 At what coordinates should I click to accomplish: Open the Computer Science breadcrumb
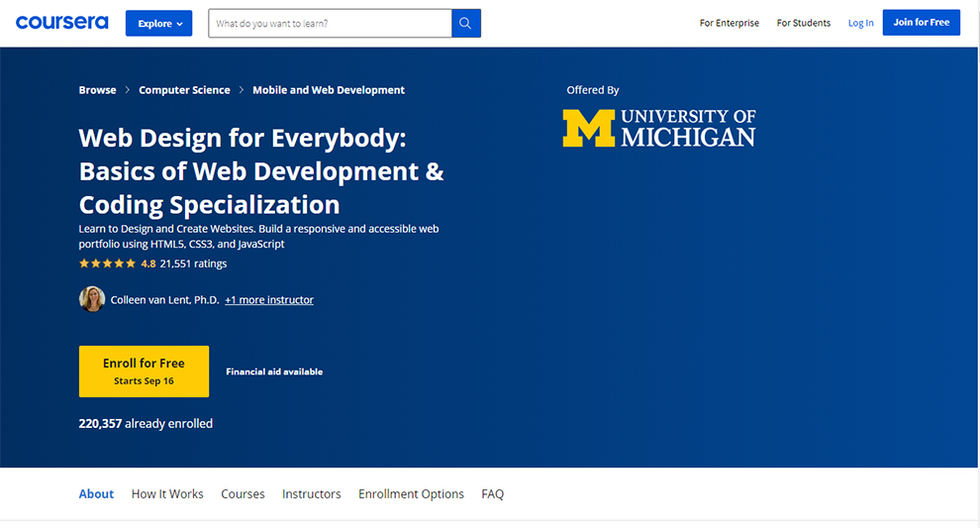coord(184,90)
